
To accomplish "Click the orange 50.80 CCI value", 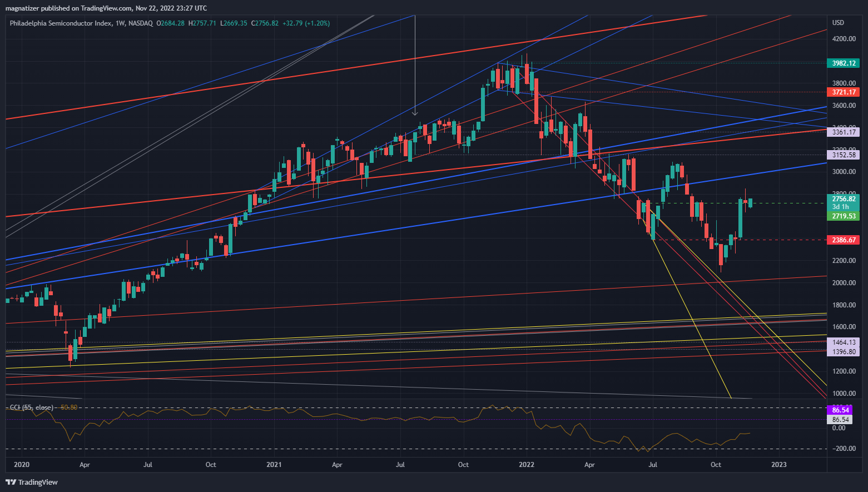I will coord(69,407).
